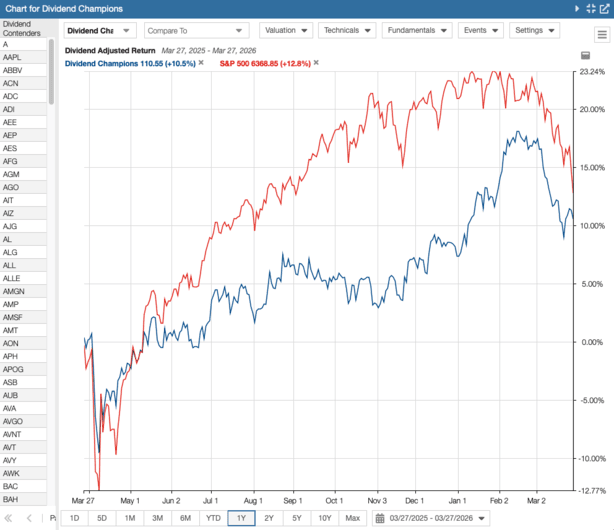Click AVGO in the ticker list
The width and height of the screenshot is (614, 530).
click(12, 421)
